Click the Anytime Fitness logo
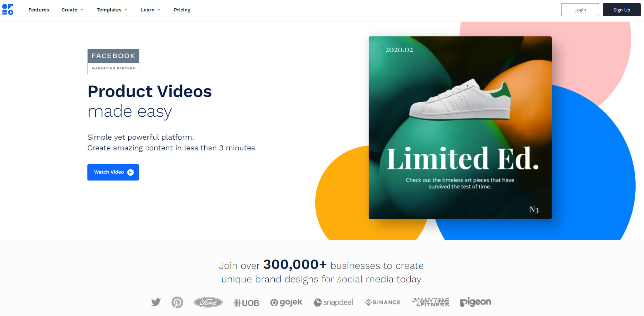This screenshot has width=644, height=316. pyautogui.click(x=430, y=302)
